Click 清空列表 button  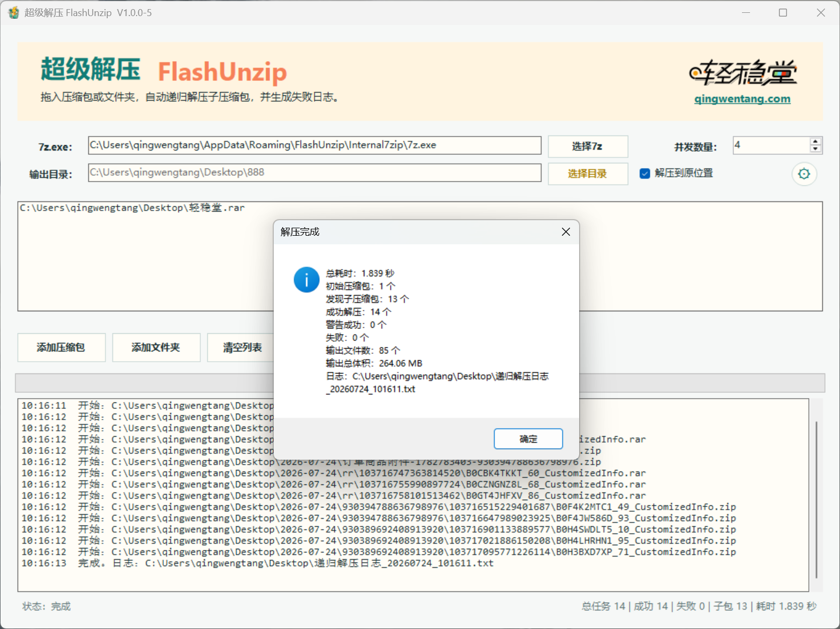242,347
